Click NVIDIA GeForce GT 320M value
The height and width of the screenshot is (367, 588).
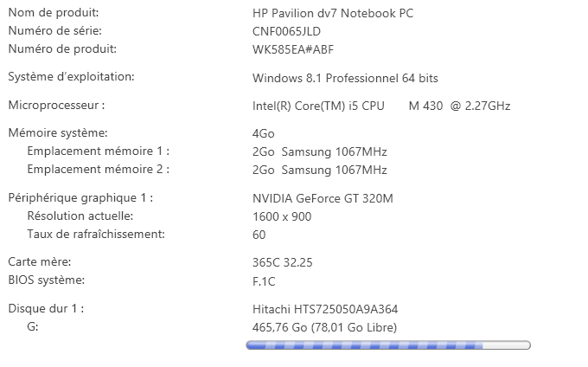[322, 198]
